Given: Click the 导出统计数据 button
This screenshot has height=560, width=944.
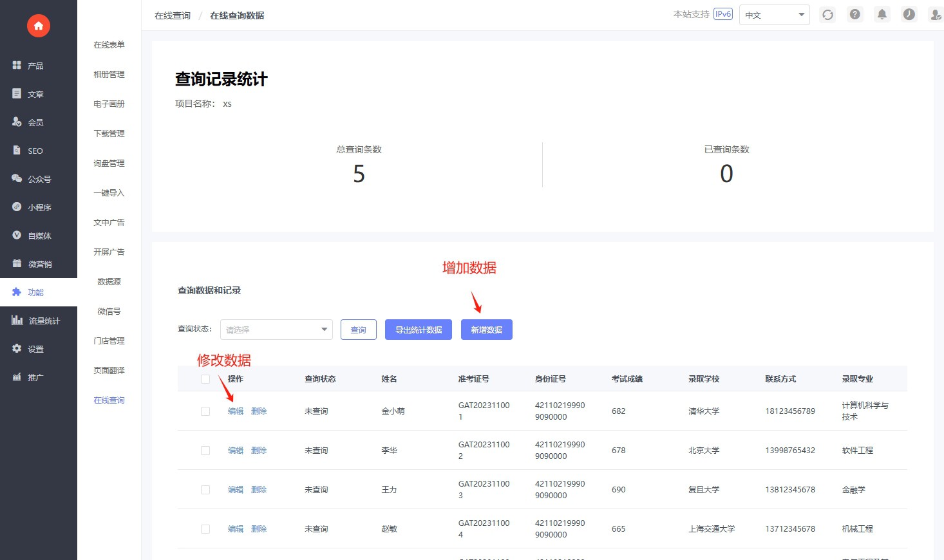Looking at the screenshot, I should 419,330.
